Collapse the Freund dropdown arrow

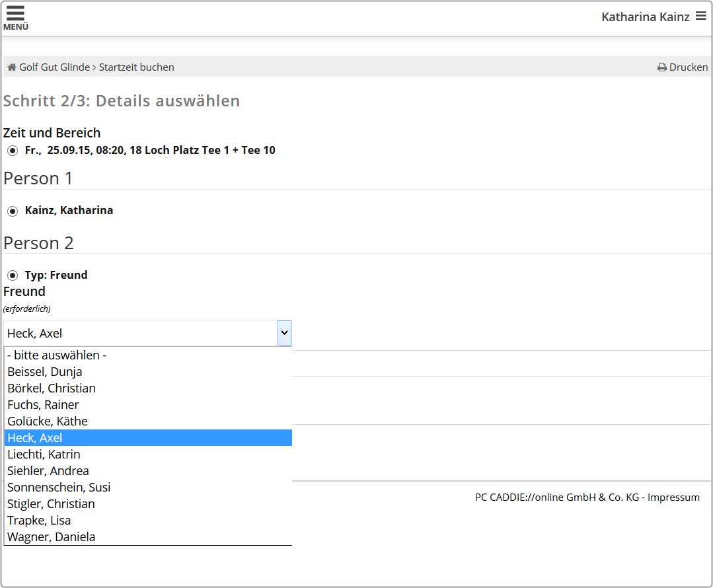[x=284, y=334]
